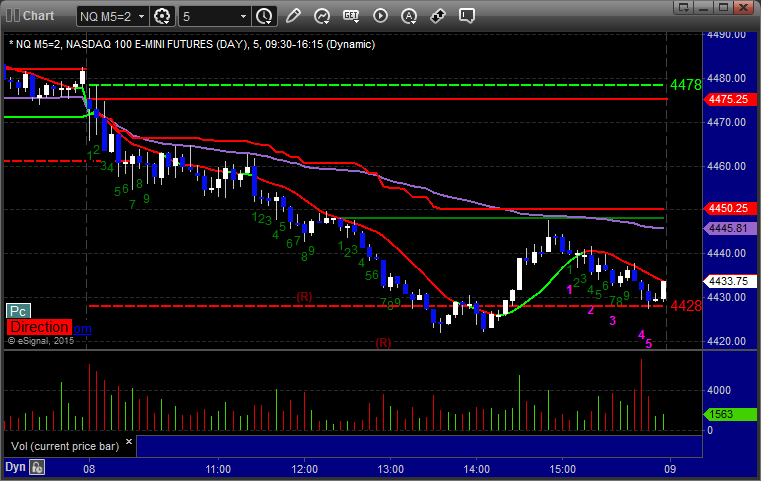Toggle the lock icon beside Dyn
Screen dimensions: 761x481
(37, 467)
